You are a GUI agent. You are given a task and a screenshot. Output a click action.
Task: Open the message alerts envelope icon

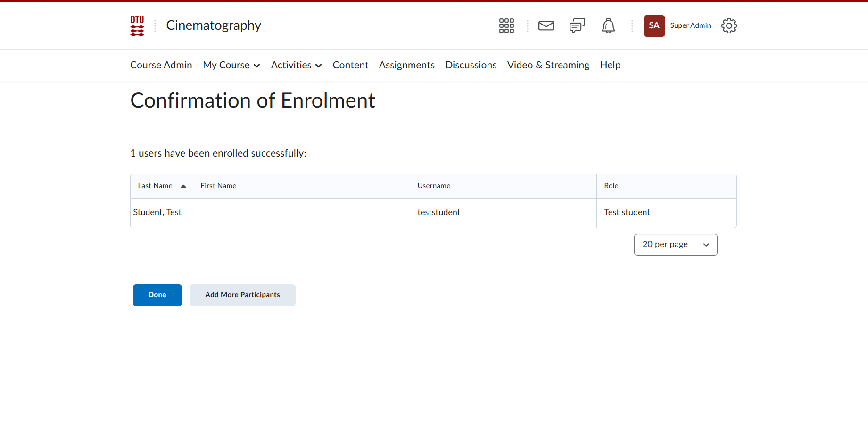click(x=546, y=25)
